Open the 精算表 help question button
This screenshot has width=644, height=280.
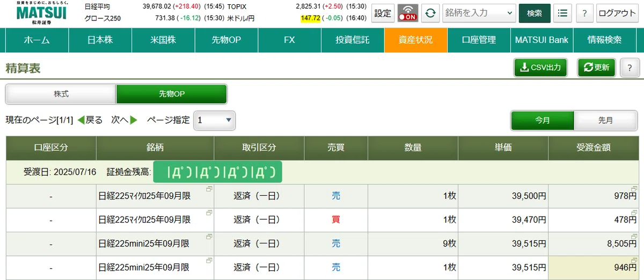(629, 68)
